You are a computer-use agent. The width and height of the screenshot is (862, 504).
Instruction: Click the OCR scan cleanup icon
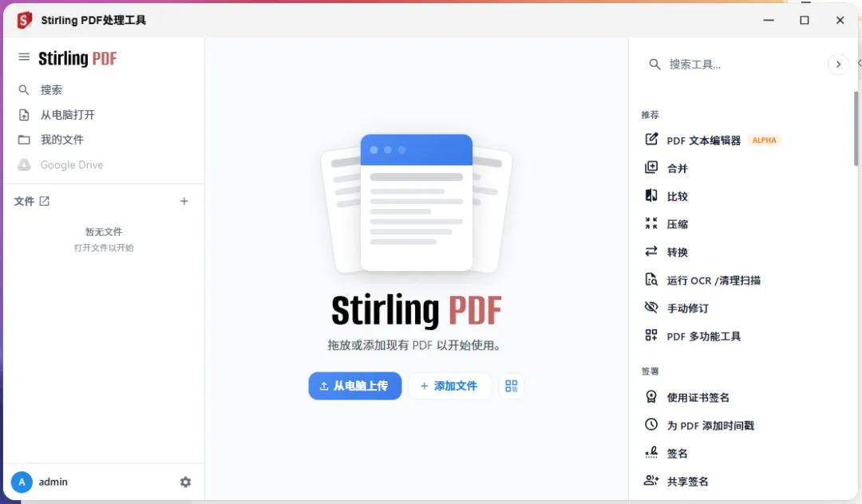651,279
